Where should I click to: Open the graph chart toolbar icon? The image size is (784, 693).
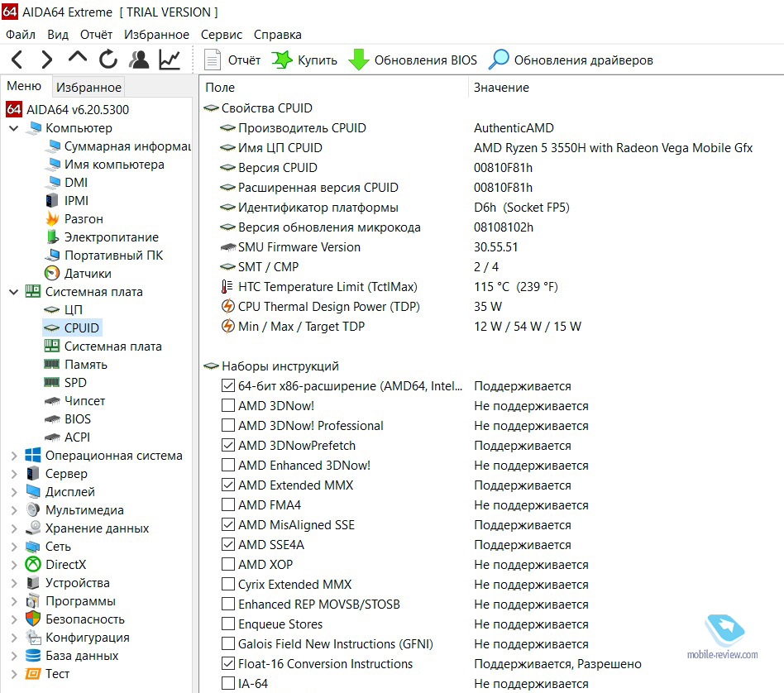tap(170, 60)
